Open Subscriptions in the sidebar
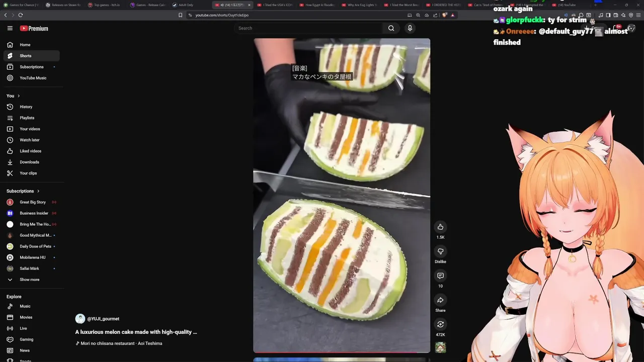The width and height of the screenshot is (644, 362). 31,67
